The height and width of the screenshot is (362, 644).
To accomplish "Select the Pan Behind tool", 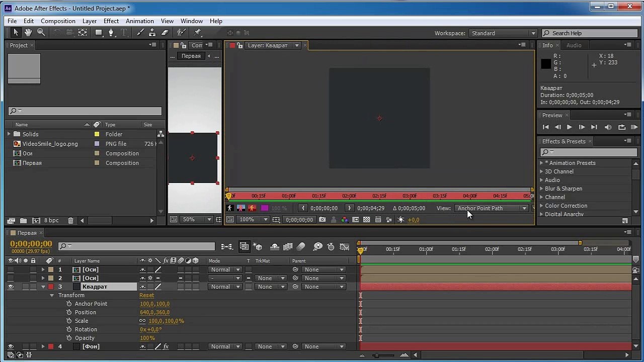I will tap(83, 33).
